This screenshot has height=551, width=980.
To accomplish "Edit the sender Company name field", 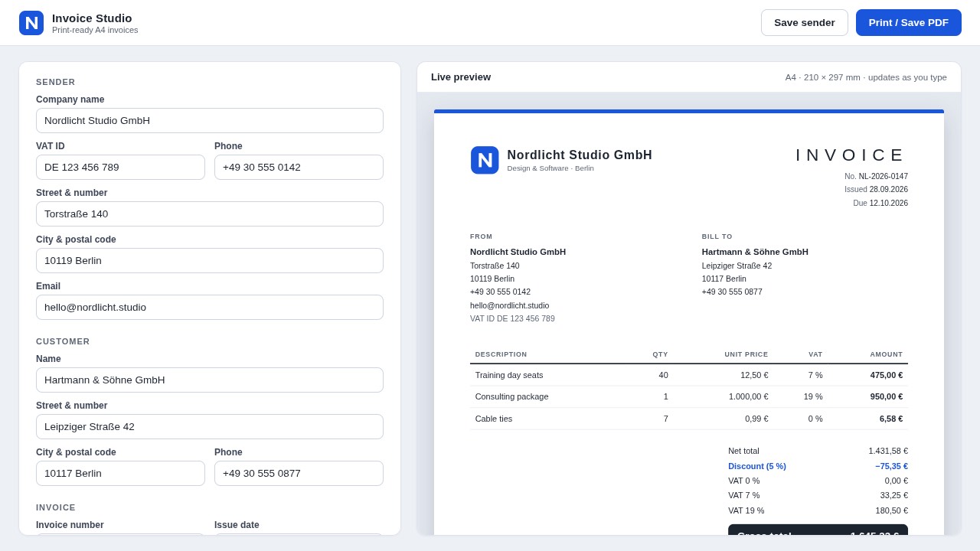I will 210,120.
